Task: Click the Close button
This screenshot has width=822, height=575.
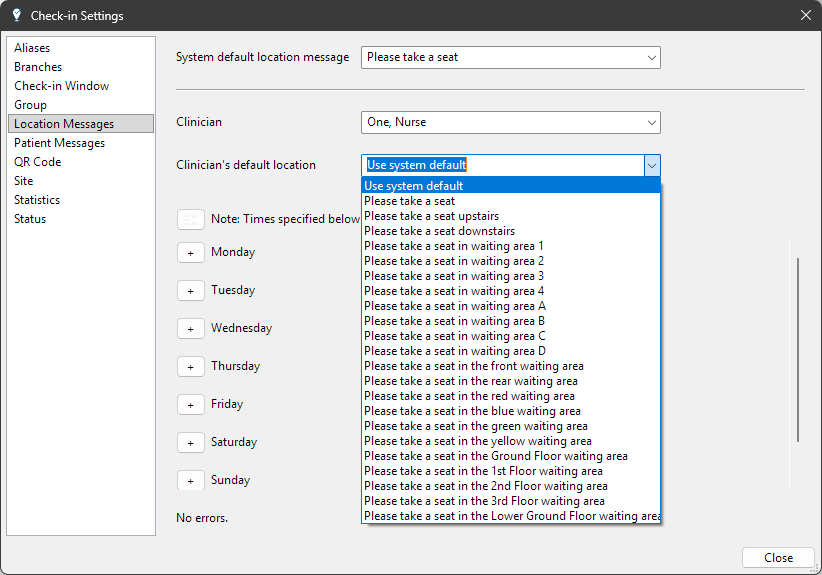Action: coord(778,558)
